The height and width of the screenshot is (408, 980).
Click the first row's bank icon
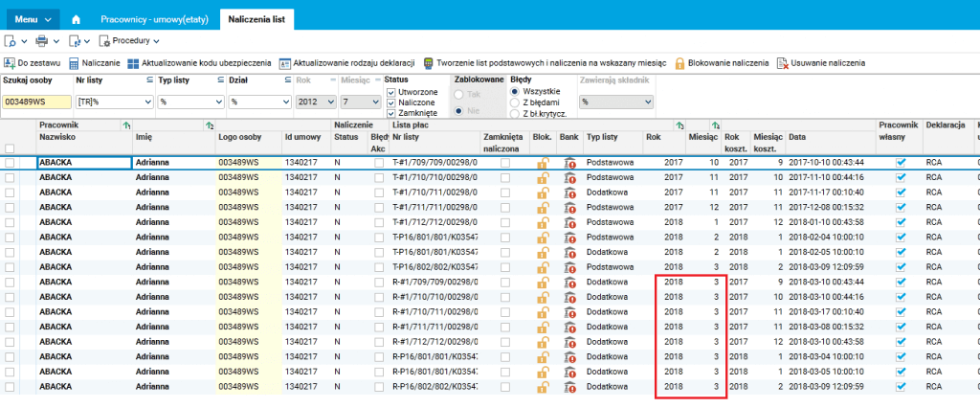click(x=568, y=163)
